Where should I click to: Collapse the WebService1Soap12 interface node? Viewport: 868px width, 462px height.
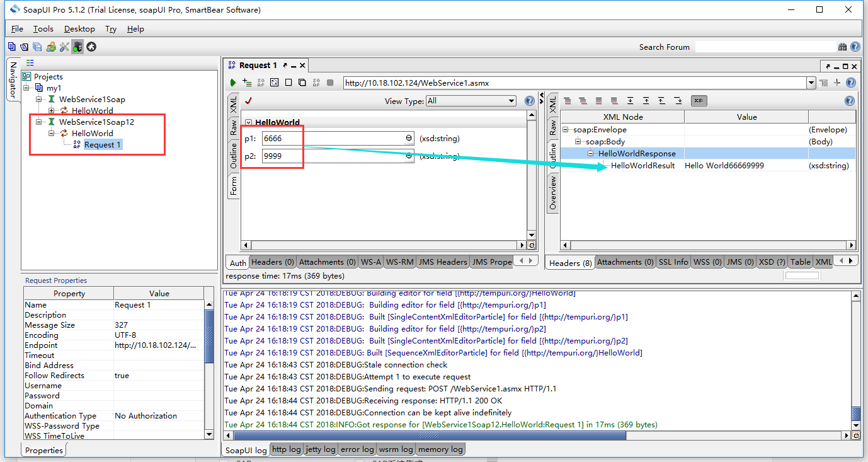39,122
